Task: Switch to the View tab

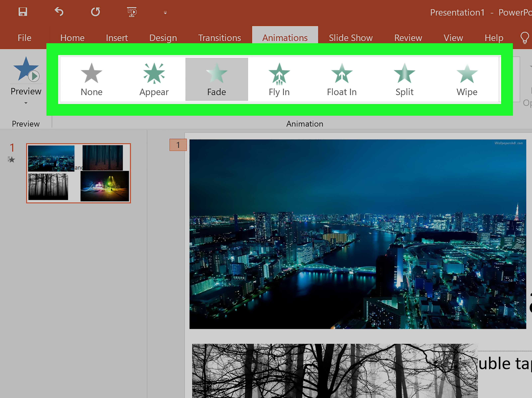Action: point(453,38)
